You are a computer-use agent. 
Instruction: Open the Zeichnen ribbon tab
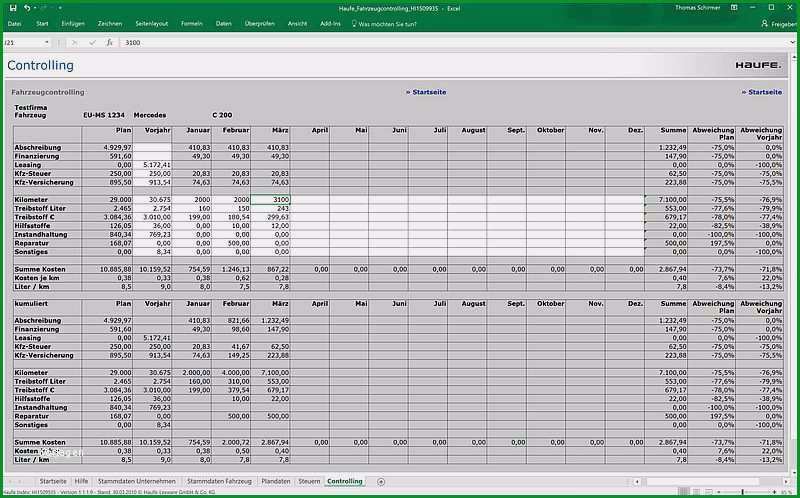(x=110, y=23)
